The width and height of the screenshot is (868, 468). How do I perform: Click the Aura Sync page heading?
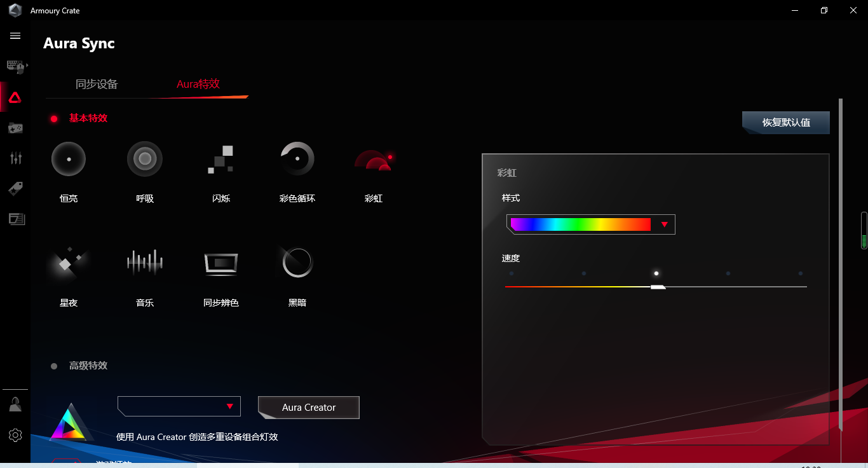[79, 44]
